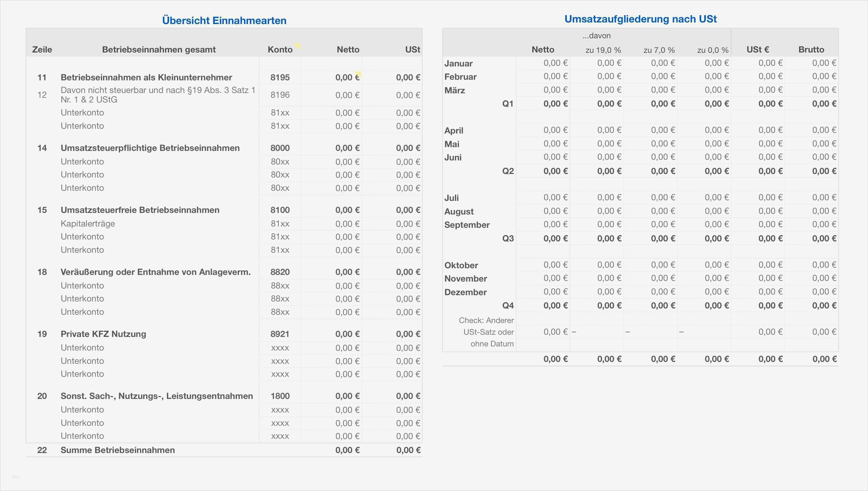Image resolution: width=868 pixels, height=491 pixels.
Task: Select Private KFZ Nutzung row label
Action: coord(103,334)
